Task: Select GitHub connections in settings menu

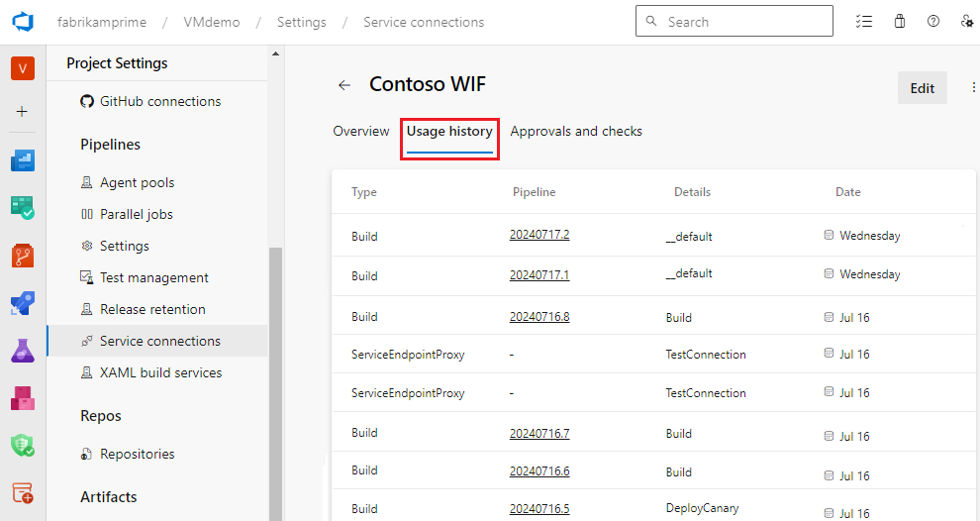Action: (159, 101)
